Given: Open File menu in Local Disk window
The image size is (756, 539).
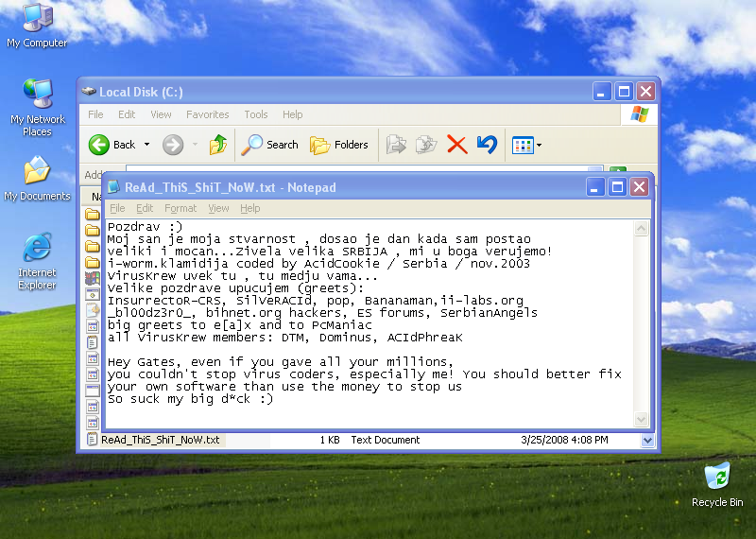Looking at the screenshot, I should (95, 114).
